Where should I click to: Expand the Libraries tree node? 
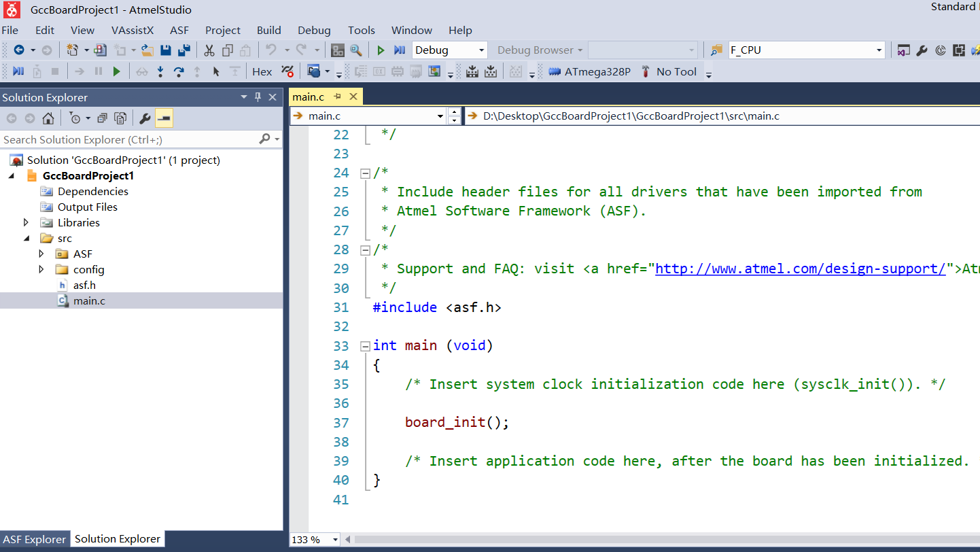[26, 222]
